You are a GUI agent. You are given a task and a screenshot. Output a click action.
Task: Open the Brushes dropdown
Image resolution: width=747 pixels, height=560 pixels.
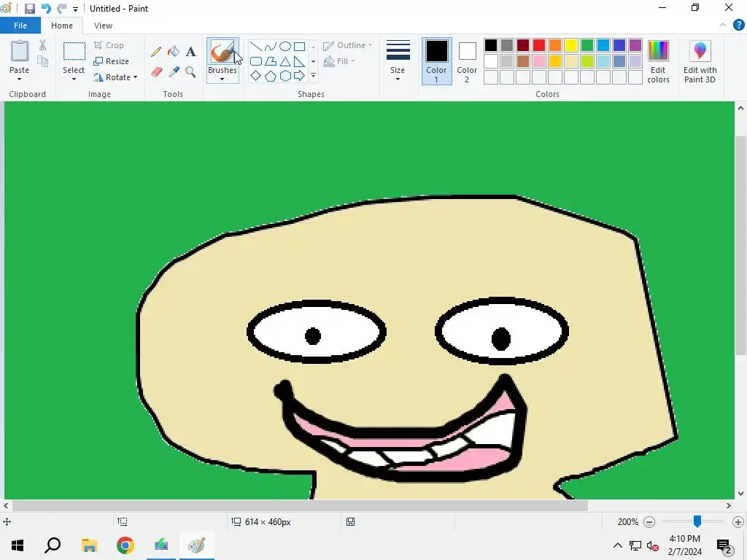pos(222,75)
